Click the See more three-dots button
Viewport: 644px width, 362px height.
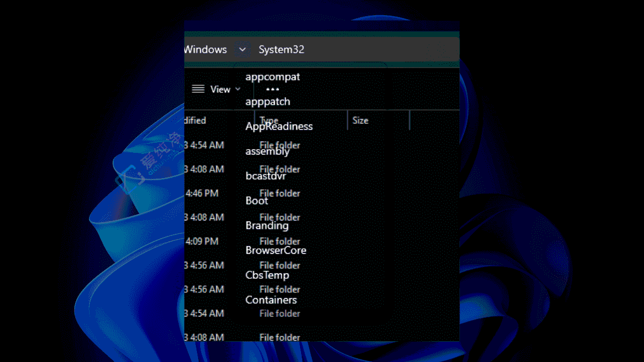[x=272, y=90]
